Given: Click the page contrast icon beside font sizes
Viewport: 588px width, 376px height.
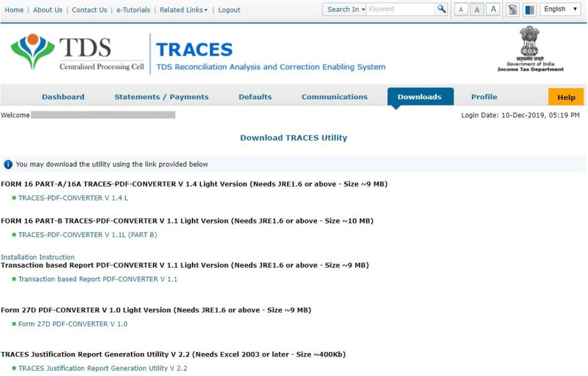Looking at the screenshot, I should [x=512, y=9].
